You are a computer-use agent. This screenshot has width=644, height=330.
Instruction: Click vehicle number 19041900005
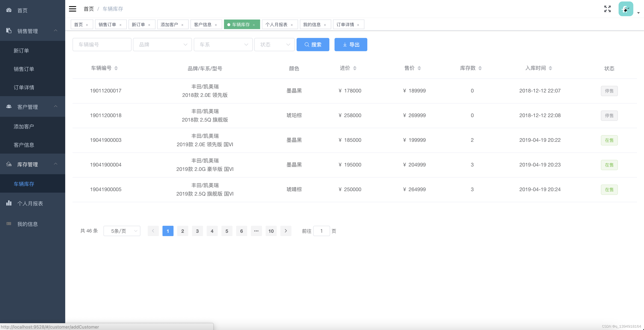pos(106,189)
